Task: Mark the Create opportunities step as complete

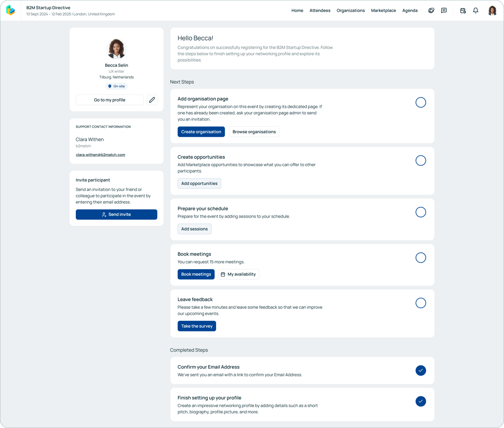Action: [420, 160]
